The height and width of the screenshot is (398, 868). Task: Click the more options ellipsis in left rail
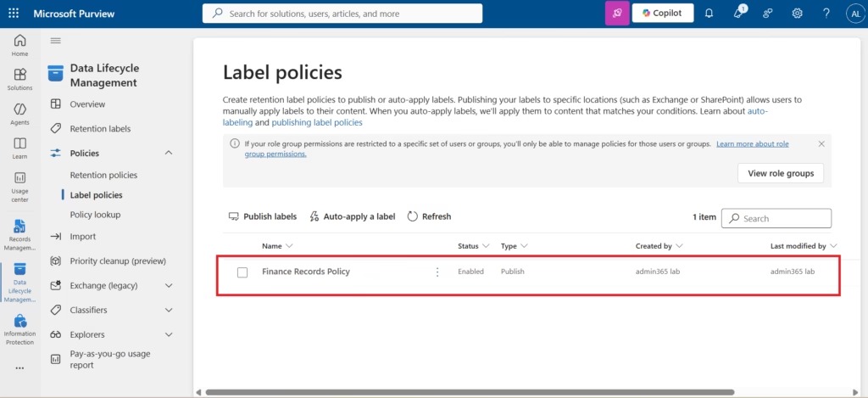click(x=20, y=367)
